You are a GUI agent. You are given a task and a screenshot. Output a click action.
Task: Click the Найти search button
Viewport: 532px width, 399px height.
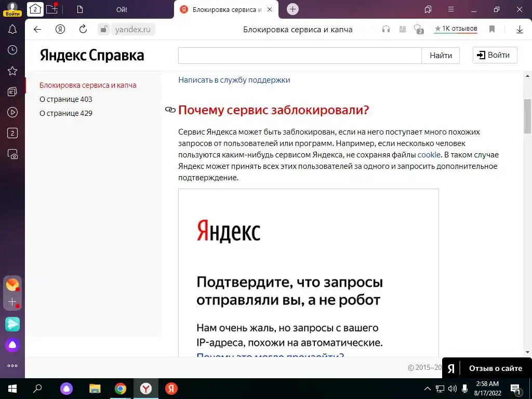[x=441, y=55]
